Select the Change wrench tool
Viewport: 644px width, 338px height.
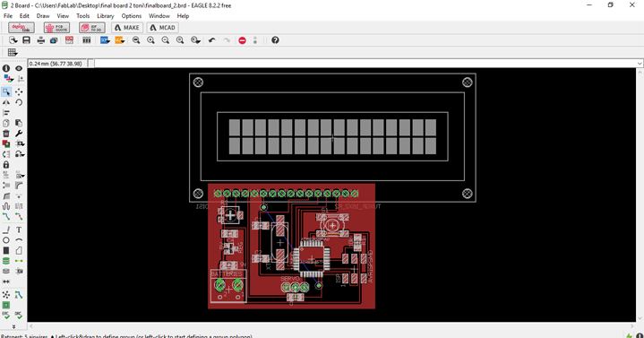pos(19,134)
